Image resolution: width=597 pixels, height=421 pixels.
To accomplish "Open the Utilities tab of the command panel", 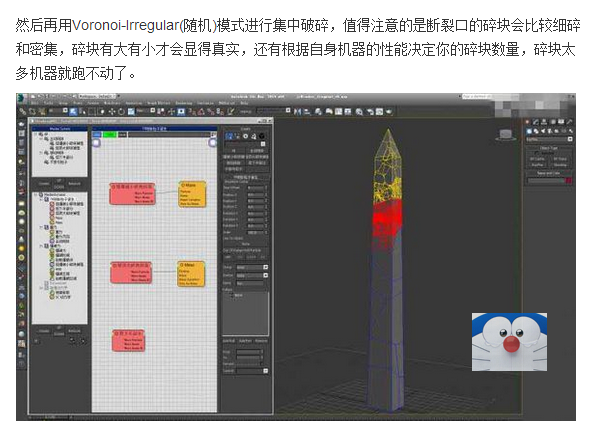I will tap(569, 122).
